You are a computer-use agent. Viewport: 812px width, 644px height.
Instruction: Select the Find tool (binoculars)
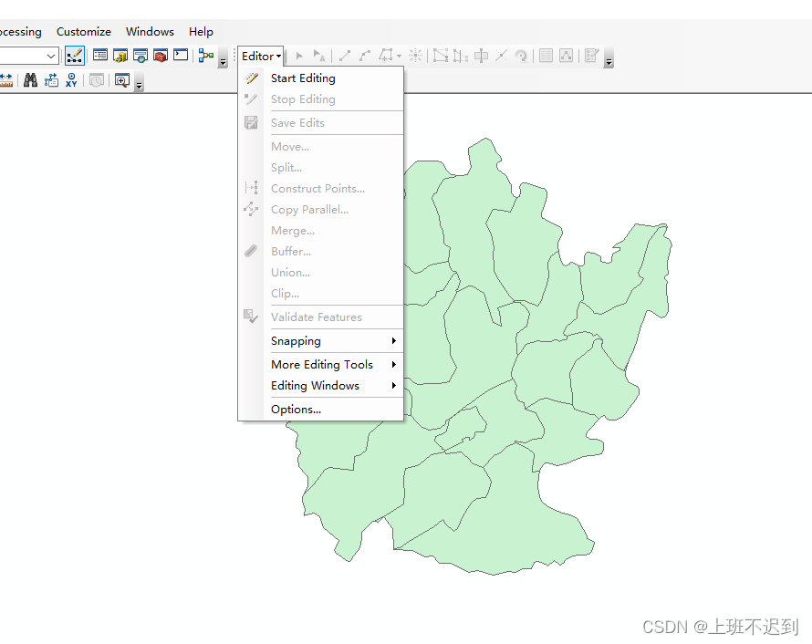31,80
